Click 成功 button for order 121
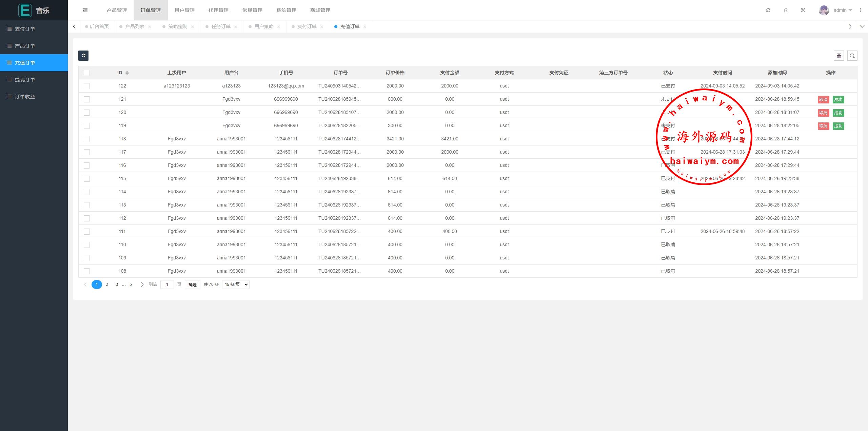The height and width of the screenshot is (431, 868). point(838,100)
